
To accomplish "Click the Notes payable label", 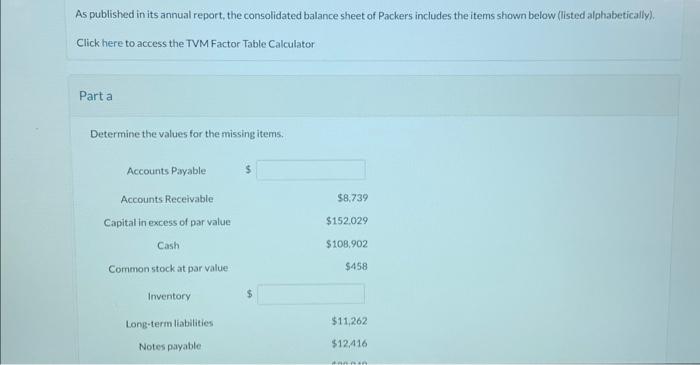I will coord(170,346).
